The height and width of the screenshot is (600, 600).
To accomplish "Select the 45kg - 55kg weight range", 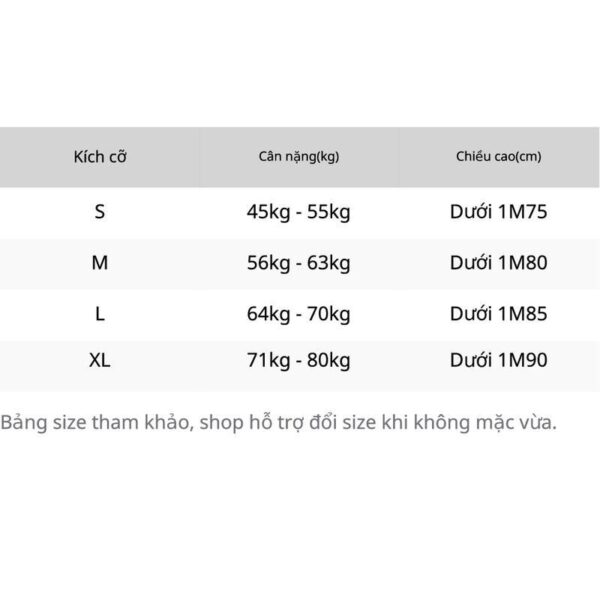I will 298,212.
